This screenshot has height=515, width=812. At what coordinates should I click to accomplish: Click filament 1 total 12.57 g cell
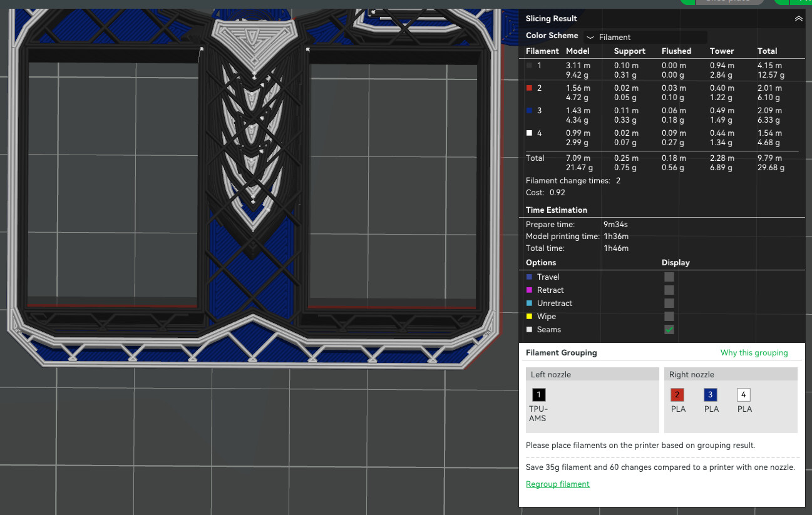coord(771,75)
